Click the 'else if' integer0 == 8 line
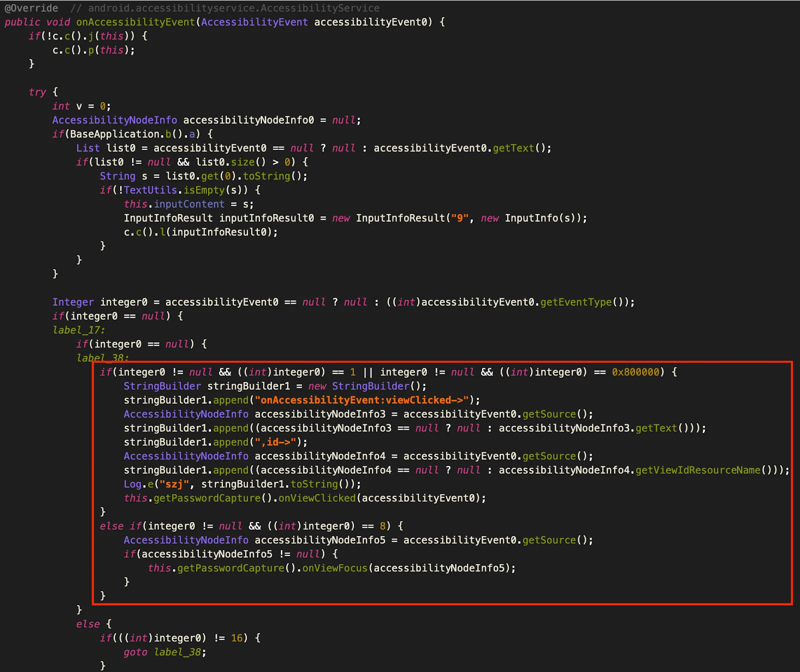Screen dimensions: 800x672 point(251,526)
